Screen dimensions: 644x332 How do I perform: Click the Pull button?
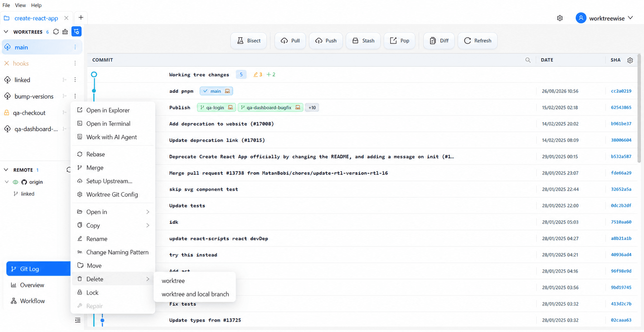click(x=290, y=41)
